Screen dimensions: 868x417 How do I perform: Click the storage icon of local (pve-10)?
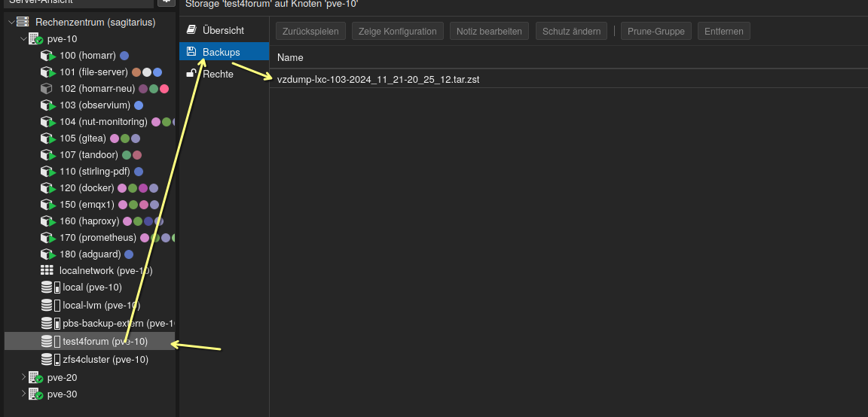point(50,287)
